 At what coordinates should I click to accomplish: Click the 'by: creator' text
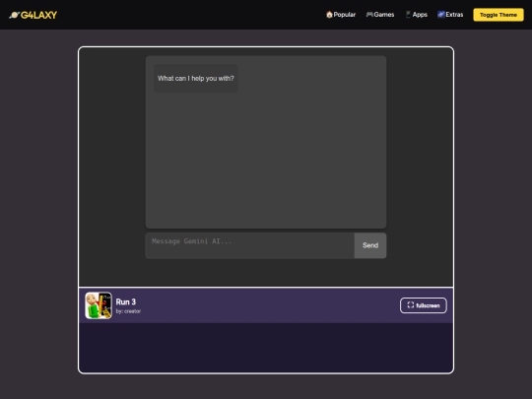[x=128, y=311]
